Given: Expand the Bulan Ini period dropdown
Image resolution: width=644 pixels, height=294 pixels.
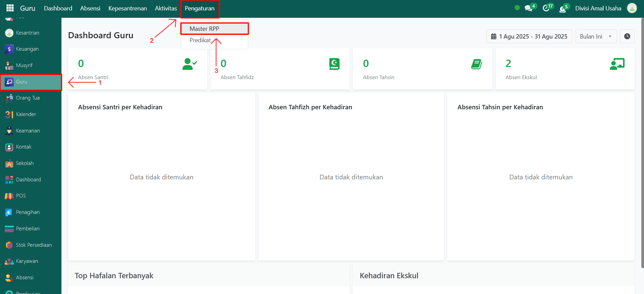Looking at the screenshot, I should (596, 37).
